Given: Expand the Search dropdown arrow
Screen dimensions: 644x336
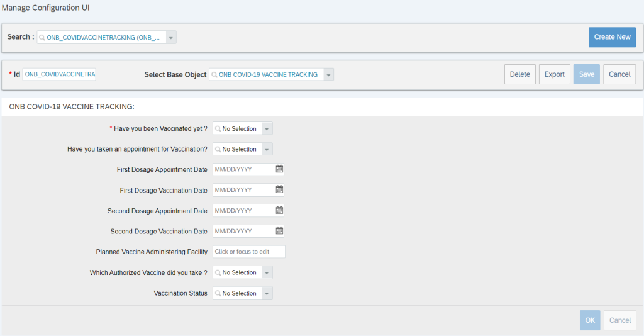Looking at the screenshot, I should point(171,37).
